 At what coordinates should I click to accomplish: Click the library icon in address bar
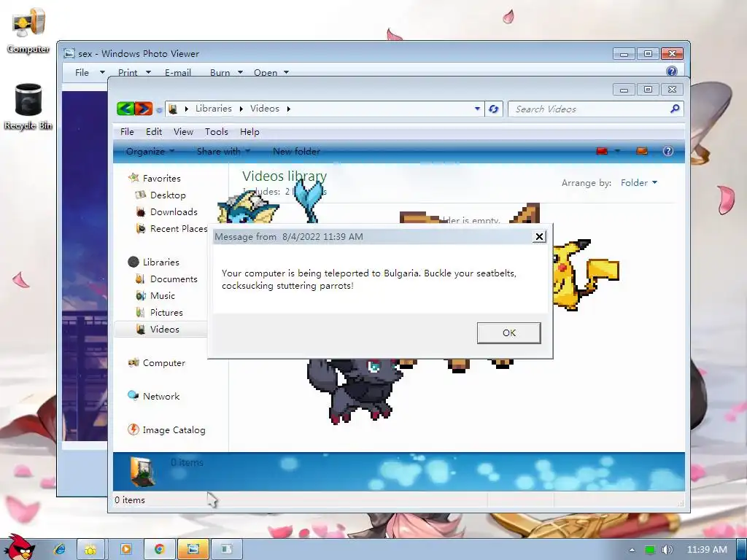174,109
